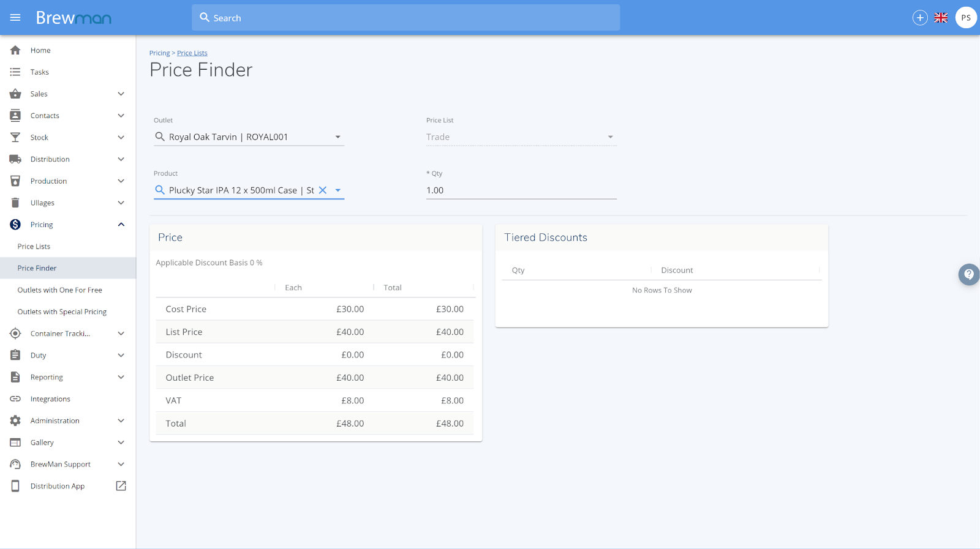Expand the Stock menu chevron
Image resolution: width=980 pixels, height=549 pixels.
click(121, 138)
